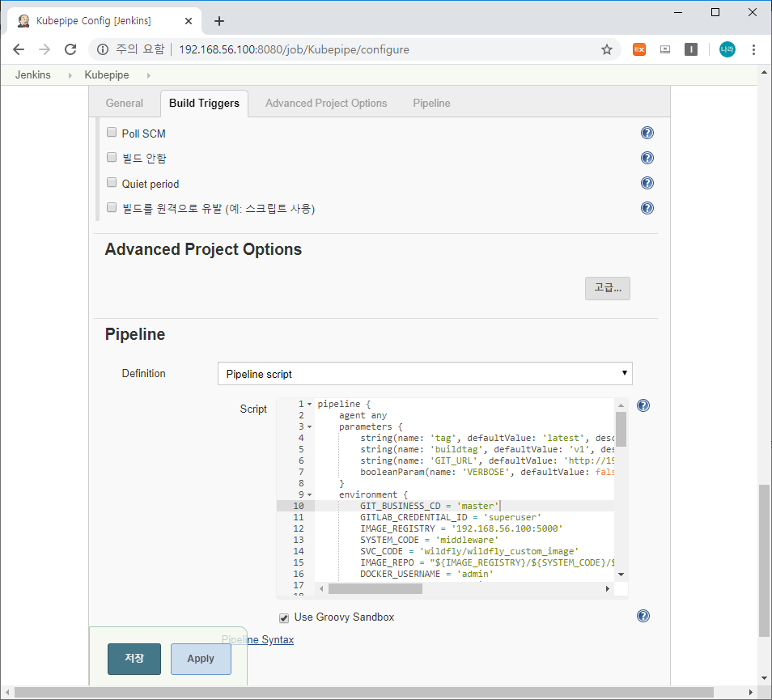Click script line GIT_BUSINESS_CD = 'master'
Screen dimensions: 772x700
coord(430,506)
